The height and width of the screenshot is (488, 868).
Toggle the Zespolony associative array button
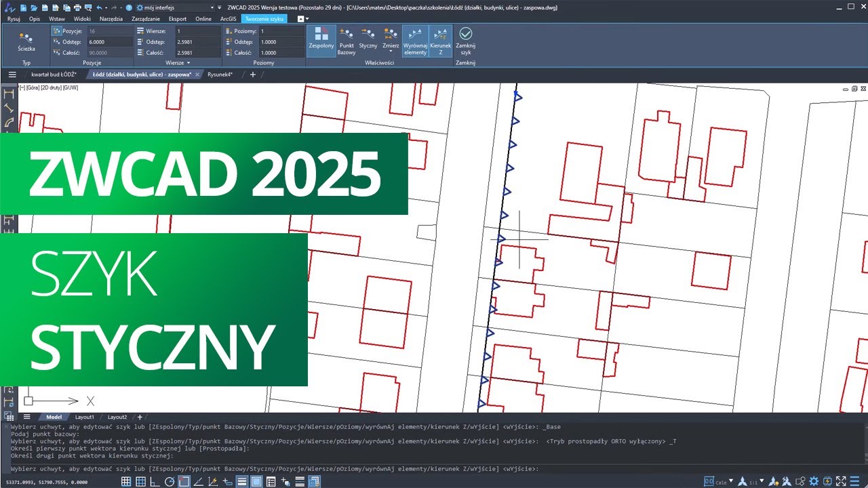321,42
